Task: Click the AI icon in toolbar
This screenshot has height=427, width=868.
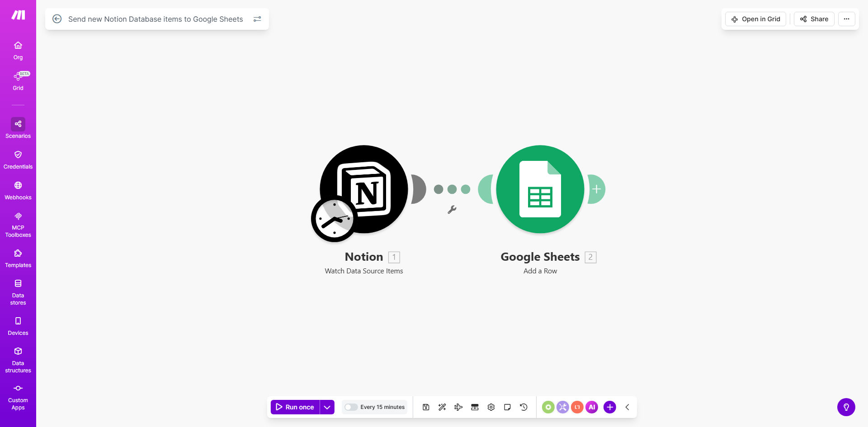Action: (x=592, y=407)
